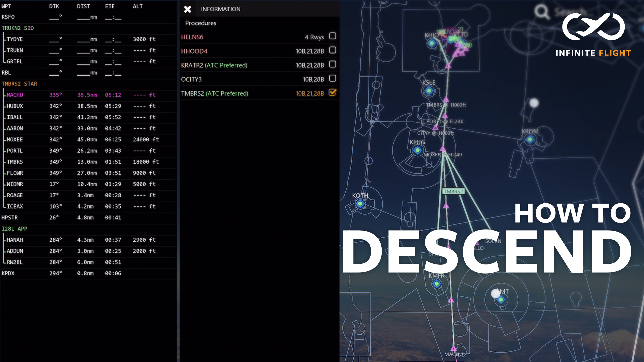Select the KRDM airport icon

[530, 139]
